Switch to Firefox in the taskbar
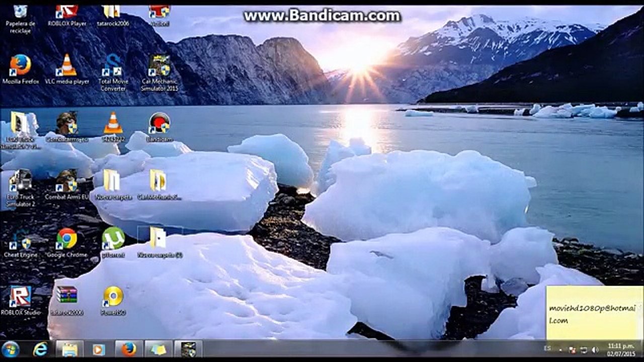 pos(129,349)
